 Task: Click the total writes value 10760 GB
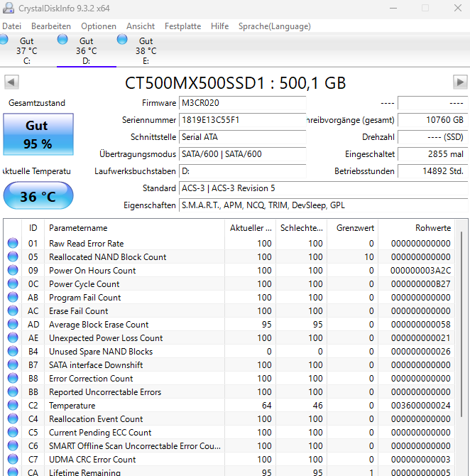tap(432, 120)
